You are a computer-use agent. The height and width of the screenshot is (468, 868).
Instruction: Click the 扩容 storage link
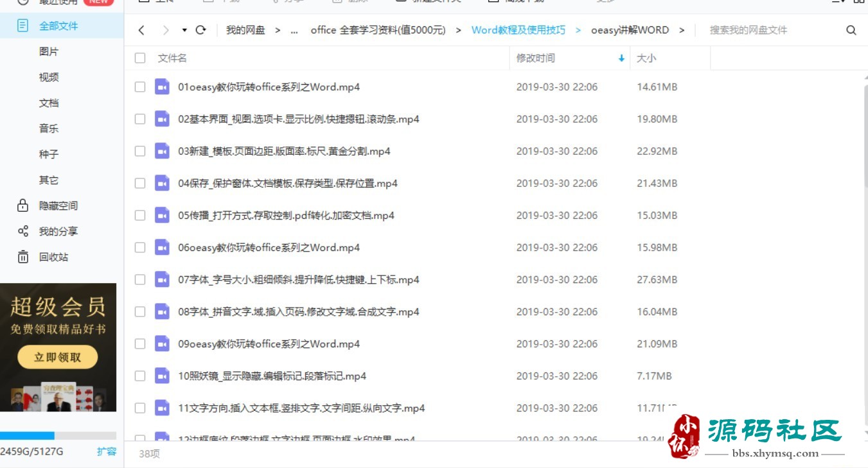coord(107,451)
